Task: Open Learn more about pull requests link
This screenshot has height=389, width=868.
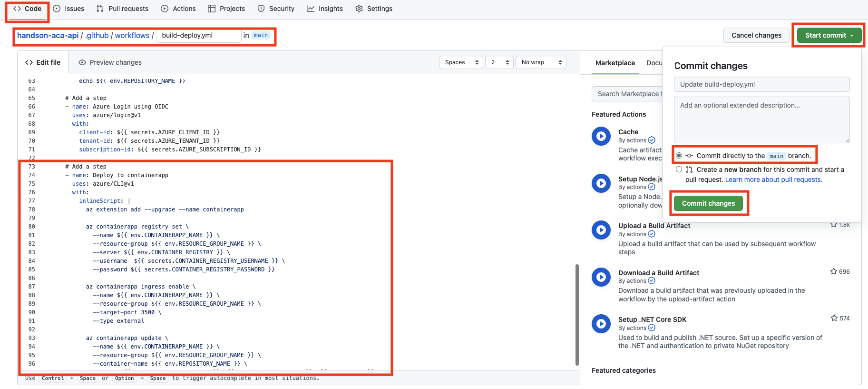Action: tap(773, 180)
